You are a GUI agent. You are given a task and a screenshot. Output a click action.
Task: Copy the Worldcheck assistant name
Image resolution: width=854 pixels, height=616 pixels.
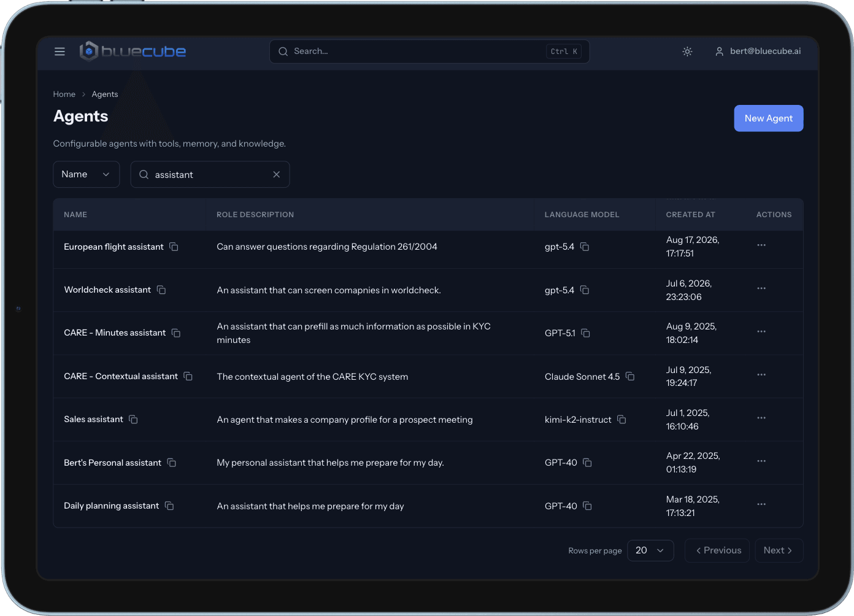(161, 290)
